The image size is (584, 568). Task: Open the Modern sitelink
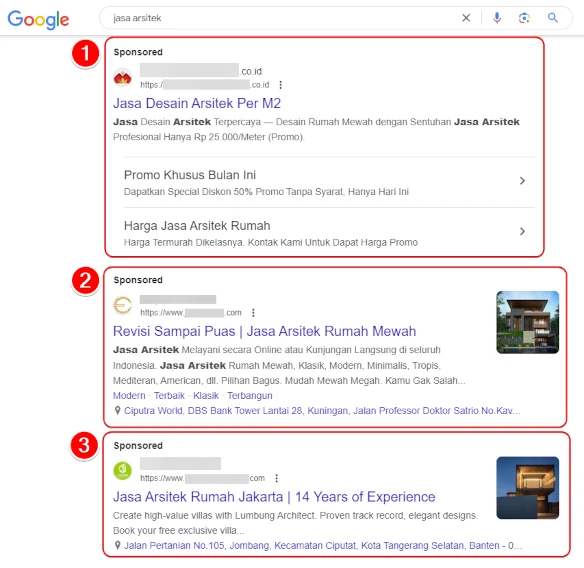coord(129,396)
